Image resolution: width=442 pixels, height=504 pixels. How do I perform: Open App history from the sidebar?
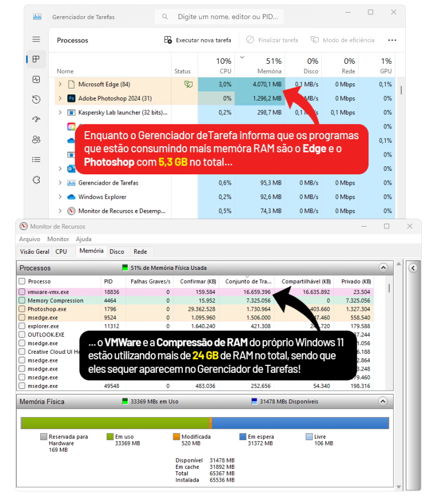[36, 100]
